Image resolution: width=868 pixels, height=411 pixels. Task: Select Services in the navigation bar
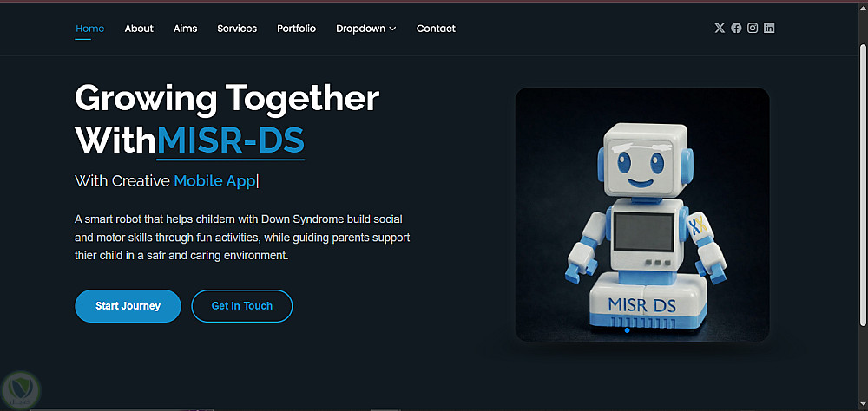pos(237,29)
